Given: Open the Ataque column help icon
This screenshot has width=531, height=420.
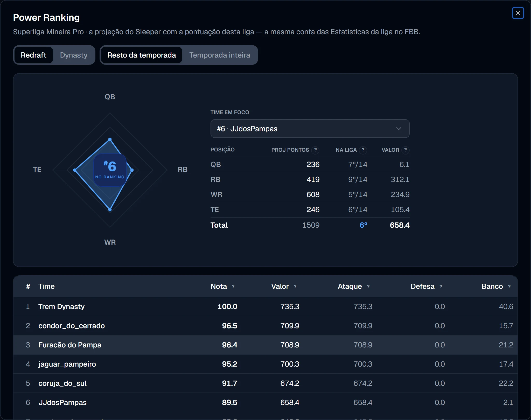Looking at the screenshot, I should pyautogui.click(x=368, y=286).
